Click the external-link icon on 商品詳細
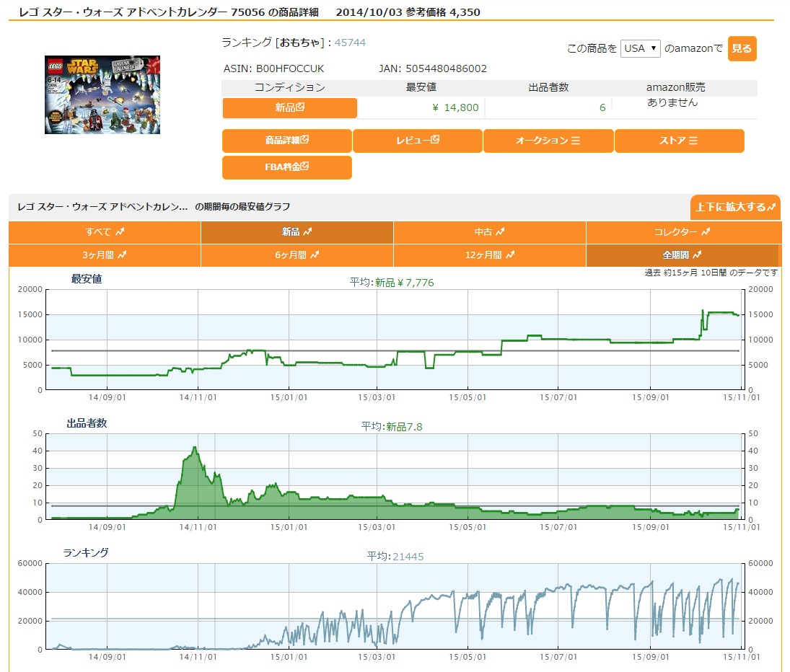This screenshot has height=672, width=790. pos(304,139)
